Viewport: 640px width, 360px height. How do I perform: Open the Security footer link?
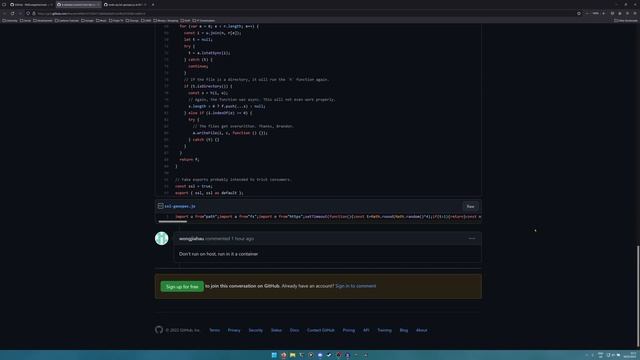[x=256, y=330]
